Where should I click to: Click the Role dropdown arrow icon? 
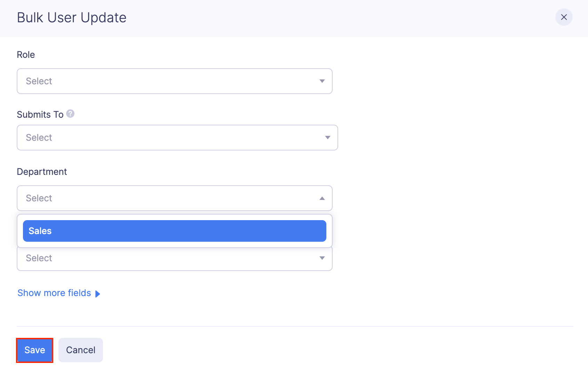[322, 81]
